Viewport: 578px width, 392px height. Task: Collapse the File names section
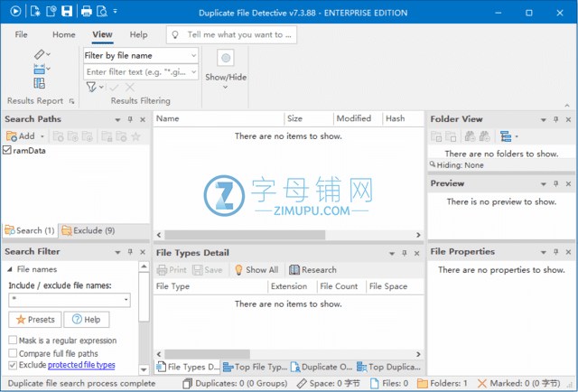pos(10,269)
